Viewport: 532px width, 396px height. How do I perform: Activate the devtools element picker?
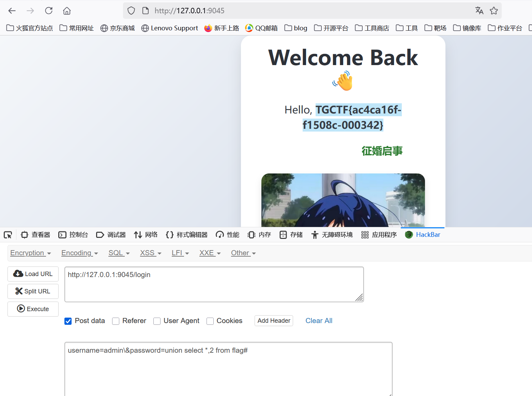tap(8, 235)
